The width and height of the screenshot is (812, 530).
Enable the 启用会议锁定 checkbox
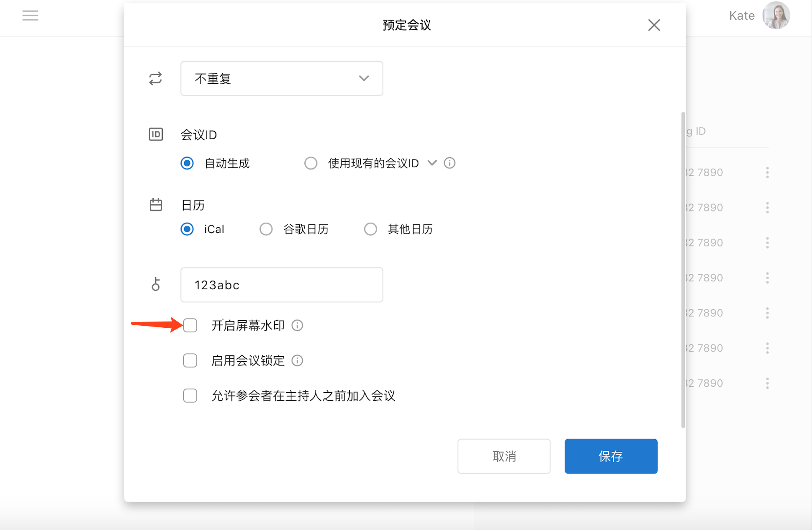[x=190, y=360]
